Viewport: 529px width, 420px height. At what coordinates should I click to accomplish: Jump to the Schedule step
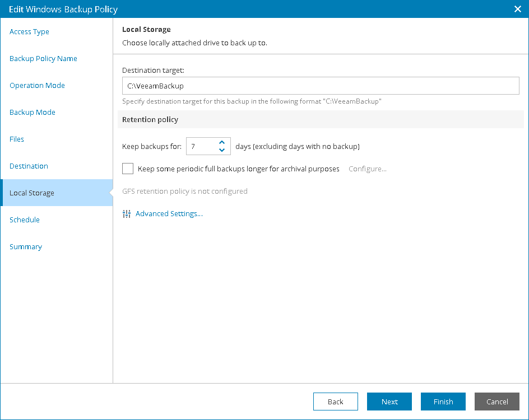25,220
